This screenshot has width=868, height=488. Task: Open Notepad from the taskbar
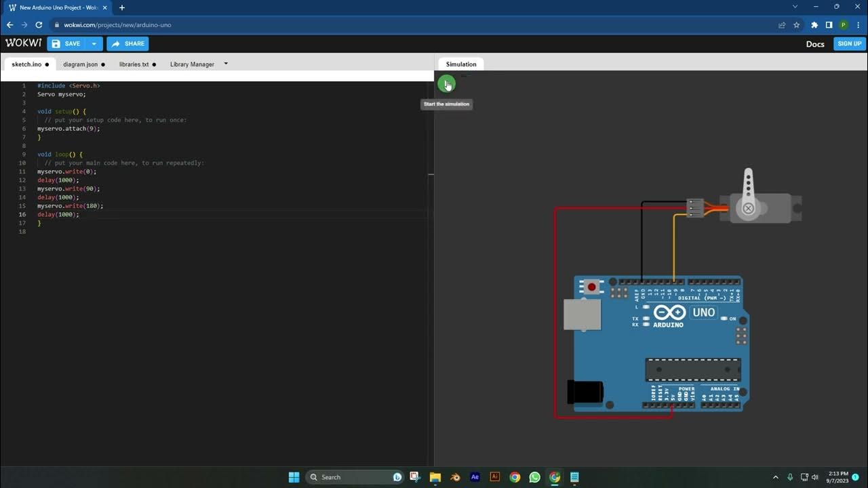pos(574,477)
